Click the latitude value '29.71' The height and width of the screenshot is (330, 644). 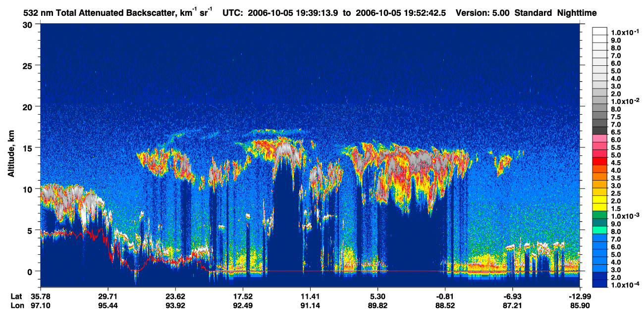pyautogui.click(x=107, y=296)
